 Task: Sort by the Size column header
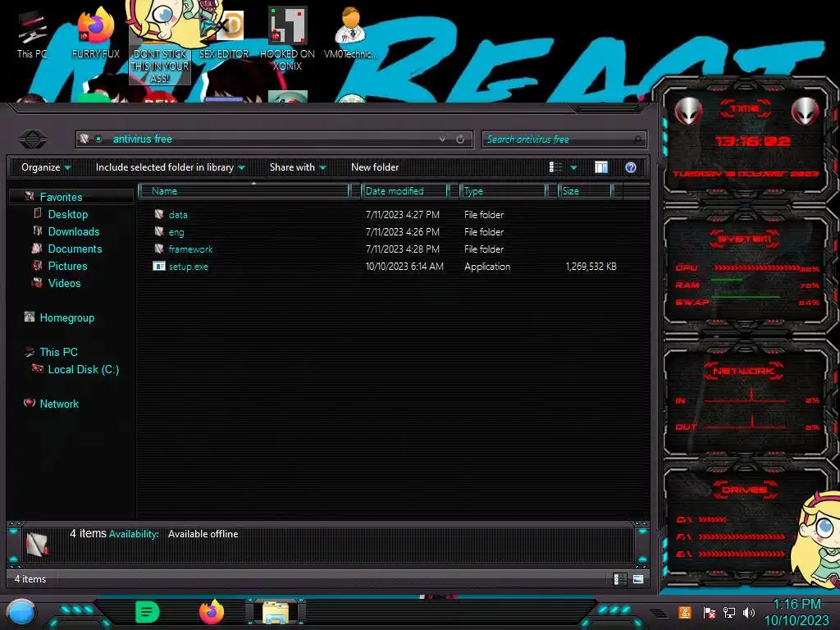(x=585, y=190)
